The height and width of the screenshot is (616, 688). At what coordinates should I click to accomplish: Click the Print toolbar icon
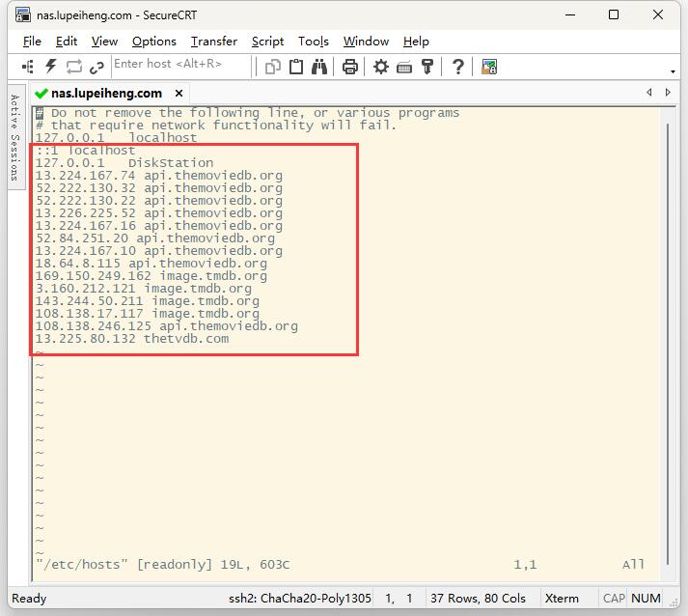(349, 67)
